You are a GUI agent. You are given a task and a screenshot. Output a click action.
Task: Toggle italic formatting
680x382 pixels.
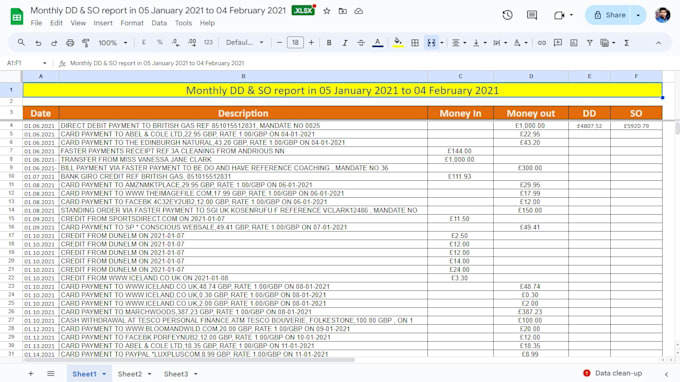pyautogui.click(x=345, y=43)
